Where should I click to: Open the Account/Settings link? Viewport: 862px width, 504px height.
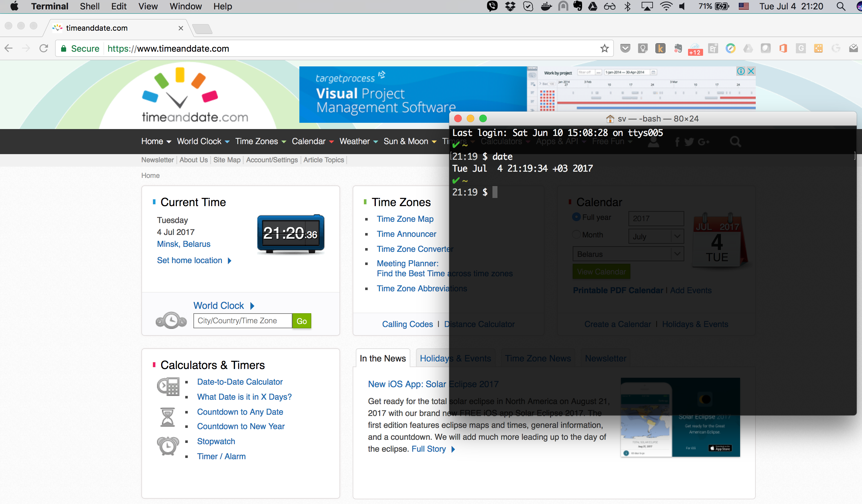[272, 160]
